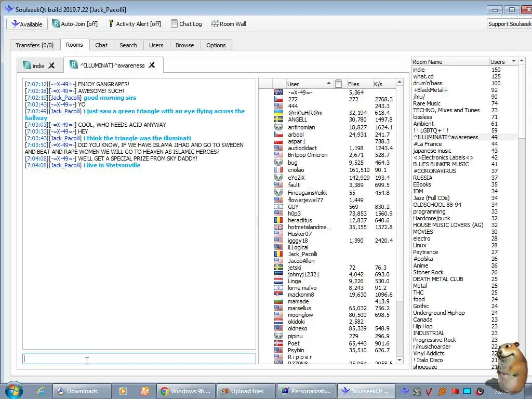Switch to the Chat tab

tap(101, 45)
